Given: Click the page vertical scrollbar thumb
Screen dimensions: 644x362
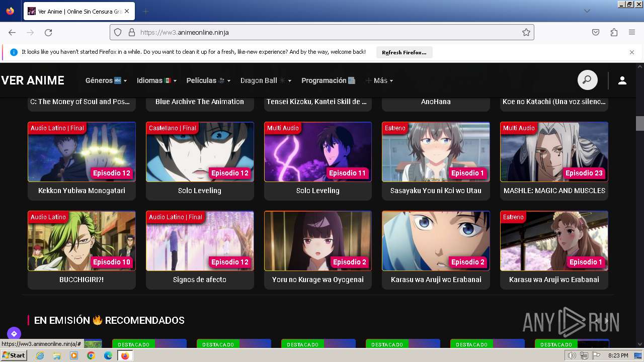Looking at the screenshot, I should pyautogui.click(x=639, y=123).
